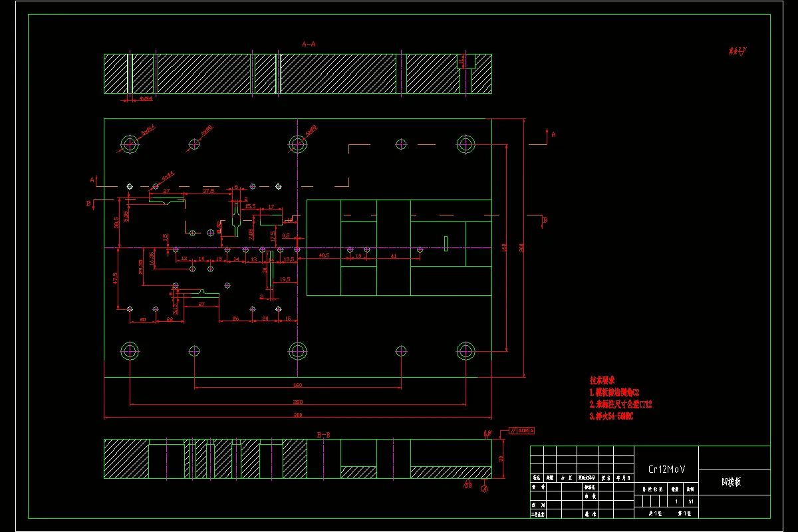Viewport: 798px width, 532px height.
Task: Select the 22 dimension value
Action: coord(170,319)
